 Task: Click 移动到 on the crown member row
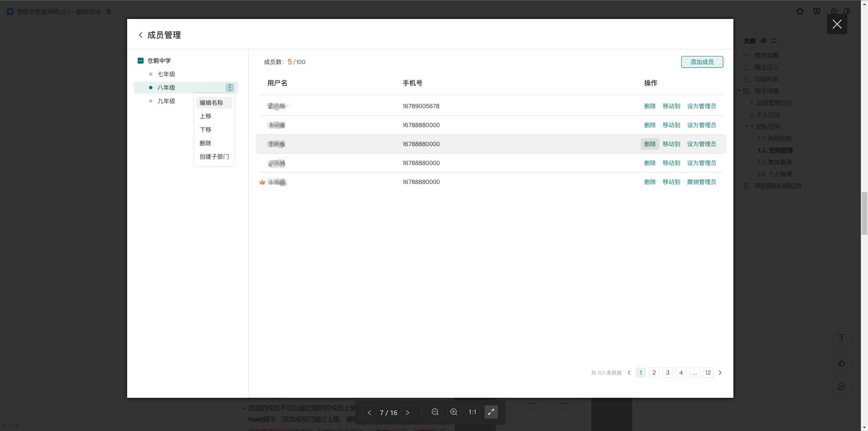point(671,182)
